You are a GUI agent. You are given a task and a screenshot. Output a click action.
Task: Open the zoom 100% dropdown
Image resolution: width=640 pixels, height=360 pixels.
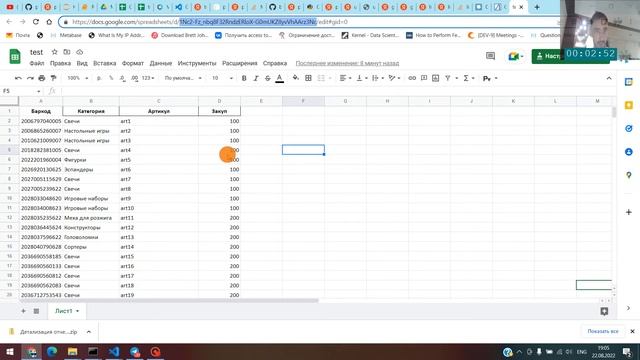point(78,78)
